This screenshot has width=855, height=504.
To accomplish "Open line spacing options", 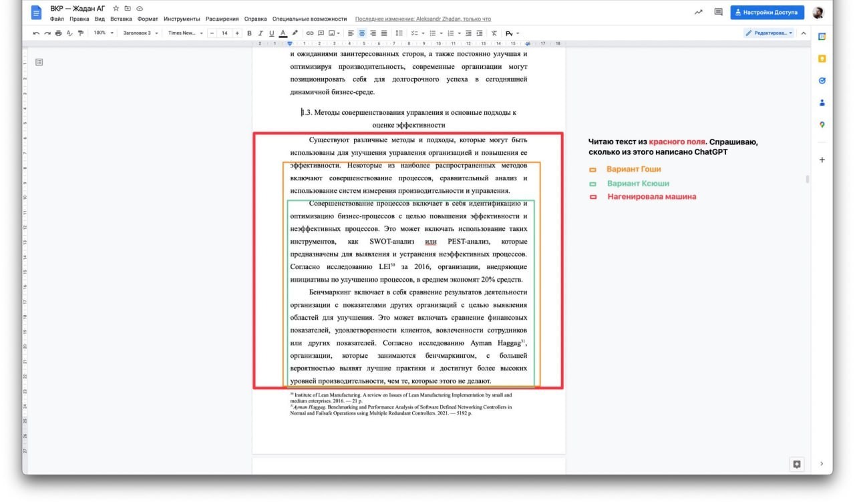I will [399, 33].
